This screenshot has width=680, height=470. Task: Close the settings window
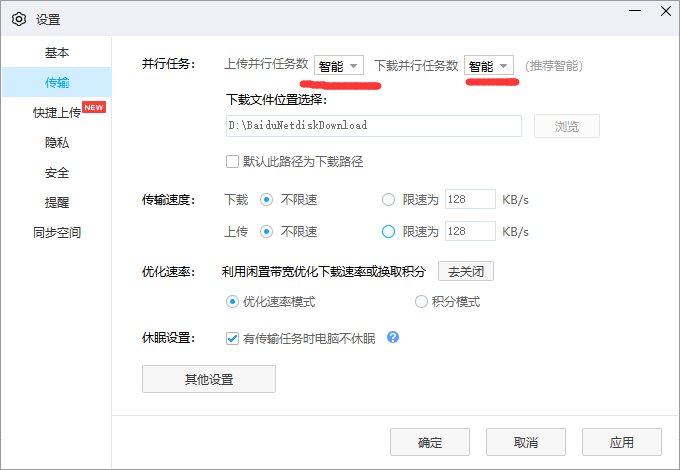[x=666, y=11]
